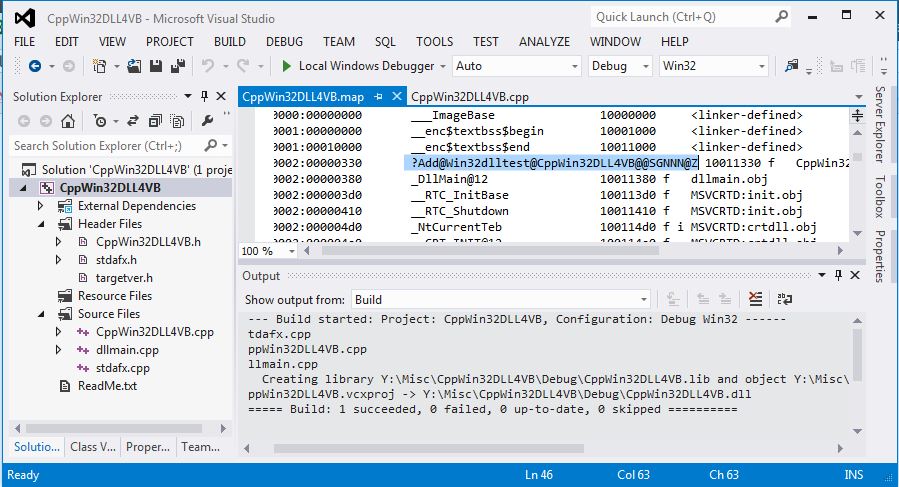Image resolution: width=899 pixels, height=487 pixels.
Task: Select stdafx.cpp under Source Files
Action: [123, 368]
